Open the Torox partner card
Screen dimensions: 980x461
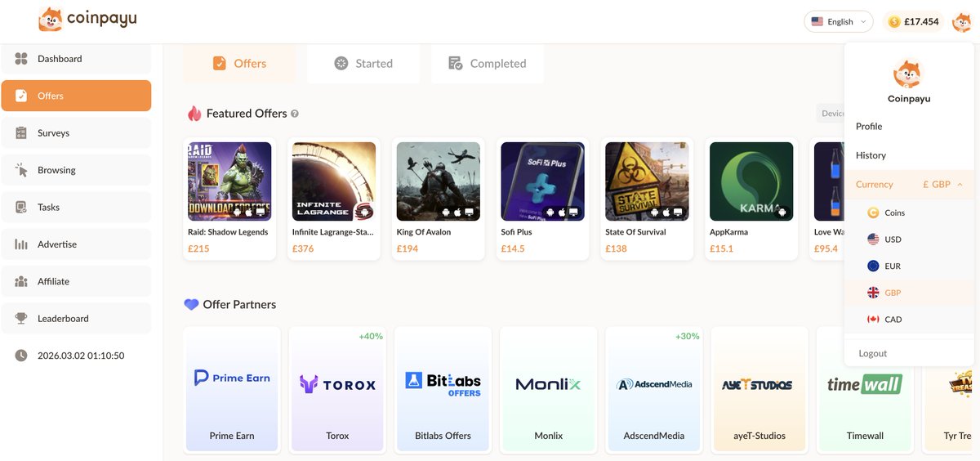(x=337, y=389)
